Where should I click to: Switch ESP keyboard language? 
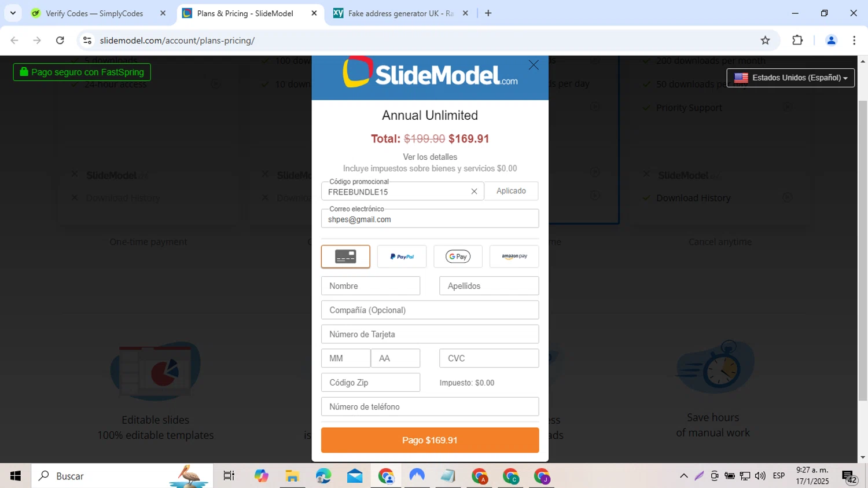click(779, 476)
